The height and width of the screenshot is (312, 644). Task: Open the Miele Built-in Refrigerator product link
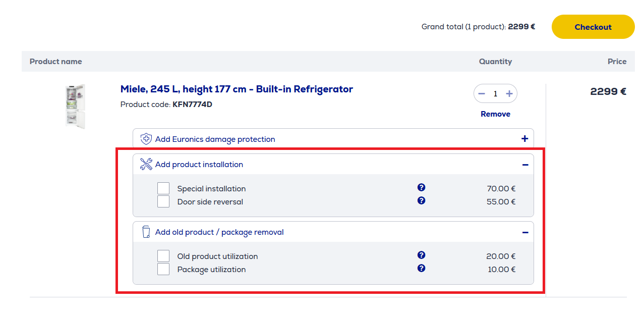pyautogui.click(x=237, y=89)
